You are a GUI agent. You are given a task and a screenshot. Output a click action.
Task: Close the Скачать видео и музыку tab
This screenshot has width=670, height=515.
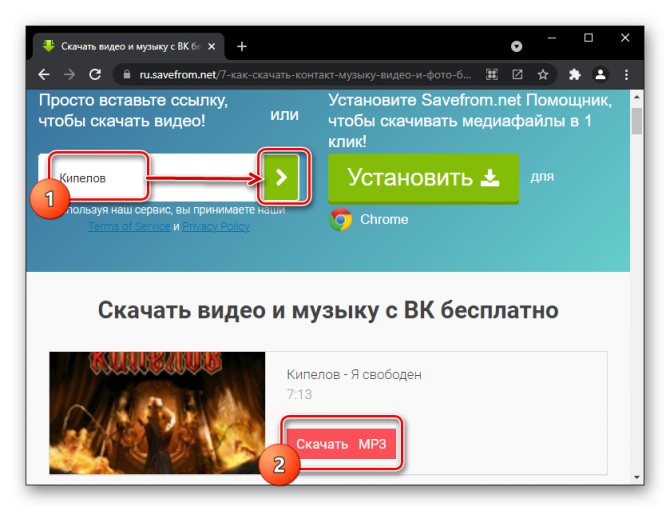coord(212,46)
